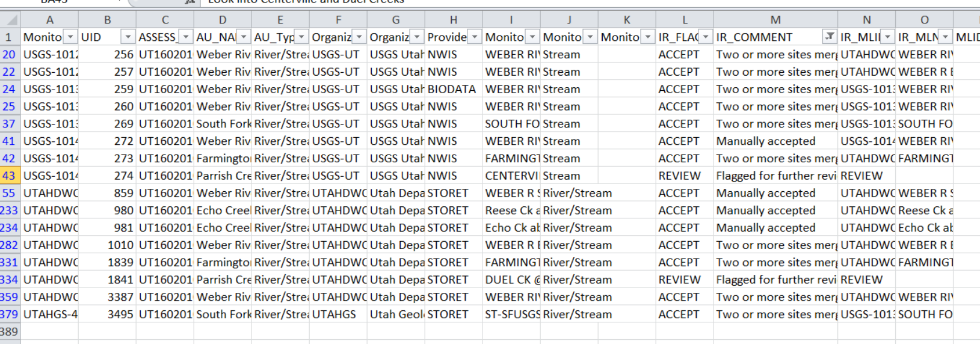
Task: Select column A header
Action: tap(49, 20)
